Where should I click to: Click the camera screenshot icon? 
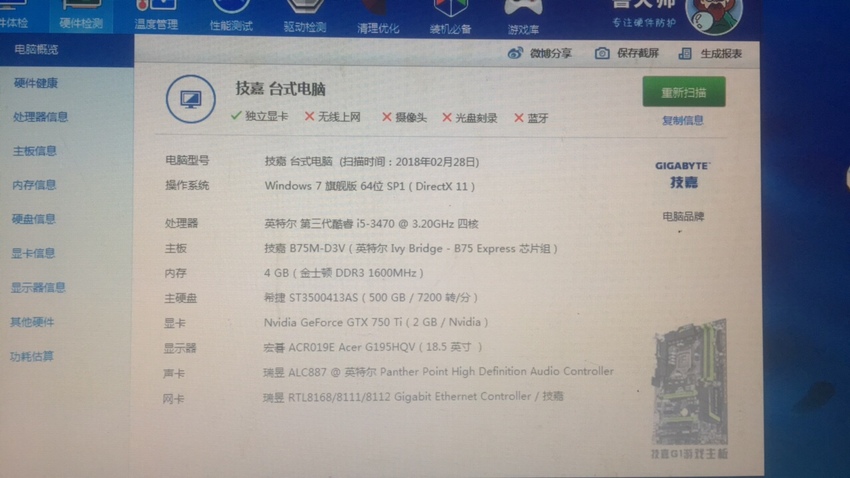[602, 53]
